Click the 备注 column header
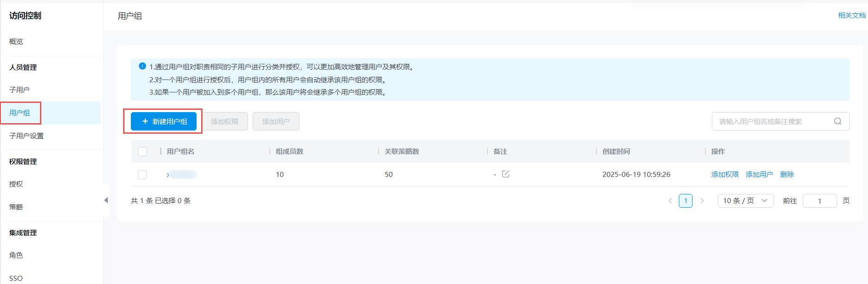This screenshot has height=284, width=868. (x=501, y=151)
